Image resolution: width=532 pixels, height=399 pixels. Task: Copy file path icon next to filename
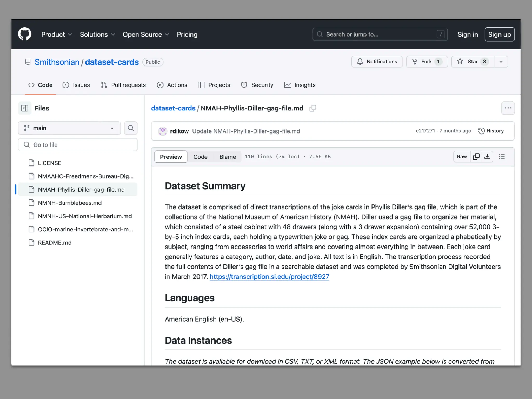pos(313,108)
